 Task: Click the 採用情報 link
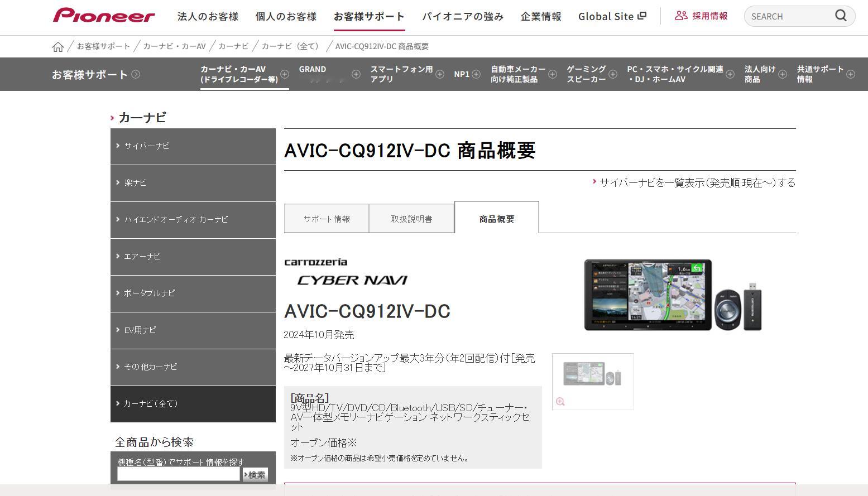709,16
